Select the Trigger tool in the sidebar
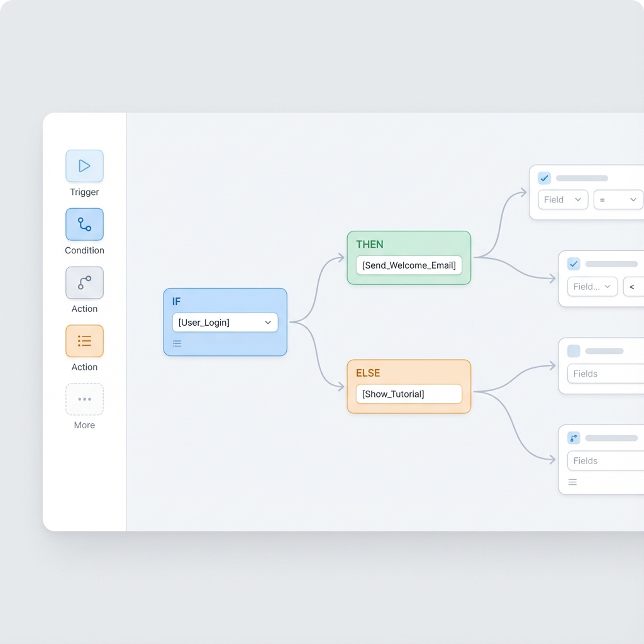 click(x=84, y=165)
